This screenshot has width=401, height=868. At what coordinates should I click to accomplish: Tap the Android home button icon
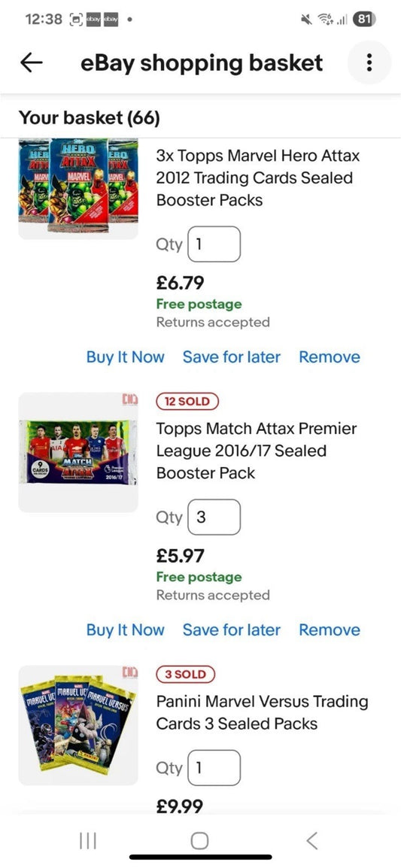[x=200, y=841]
